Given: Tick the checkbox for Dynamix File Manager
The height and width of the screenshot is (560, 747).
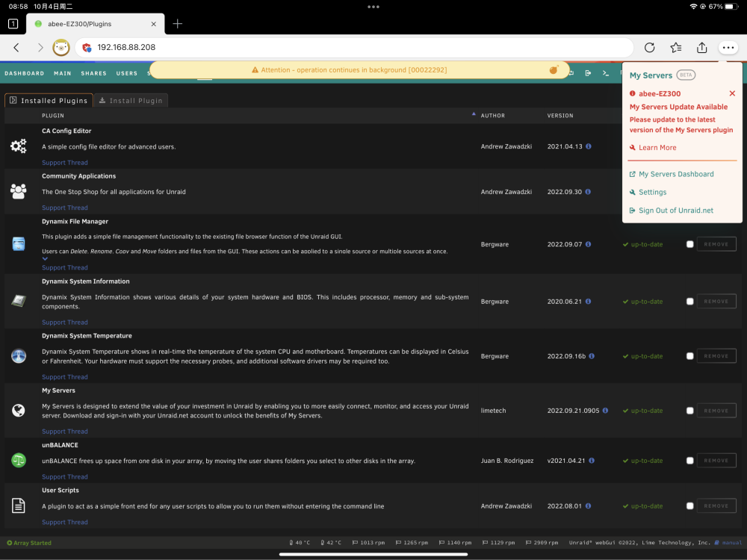Looking at the screenshot, I should point(689,244).
